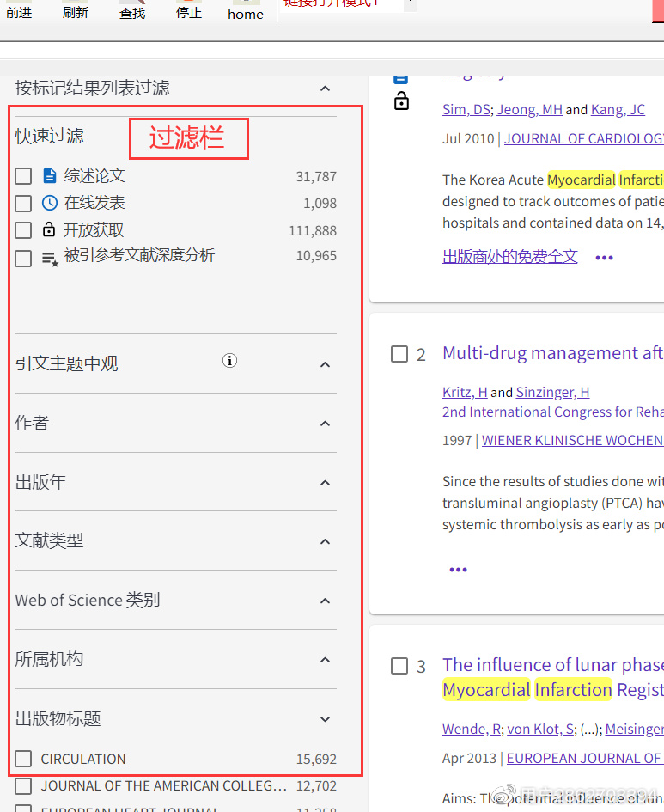664x812 pixels.
Task: Click the open access lock icon in record 1
Action: (x=401, y=101)
